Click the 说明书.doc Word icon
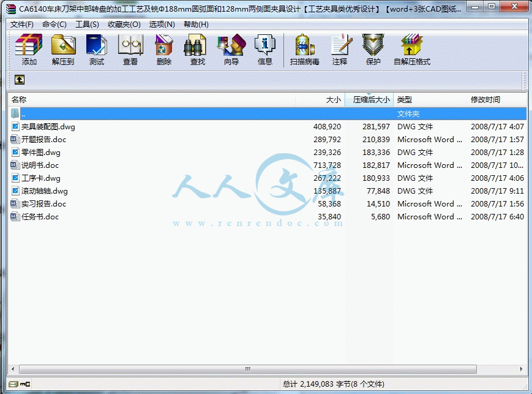Image resolution: width=532 pixels, height=394 pixels. point(15,165)
